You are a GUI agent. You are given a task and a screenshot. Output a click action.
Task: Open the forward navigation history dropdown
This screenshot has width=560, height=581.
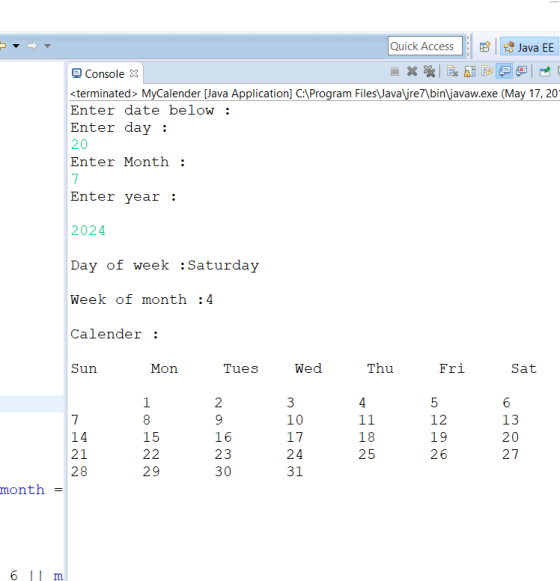pos(47,46)
